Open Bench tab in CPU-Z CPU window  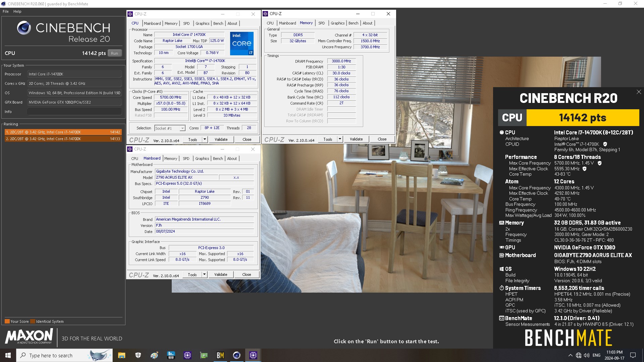pyautogui.click(x=218, y=23)
